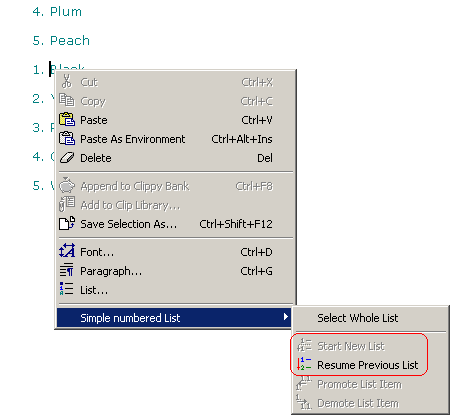452x419 pixels.
Task: Click the grayed Start New List icon
Action: [x=304, y=345]
